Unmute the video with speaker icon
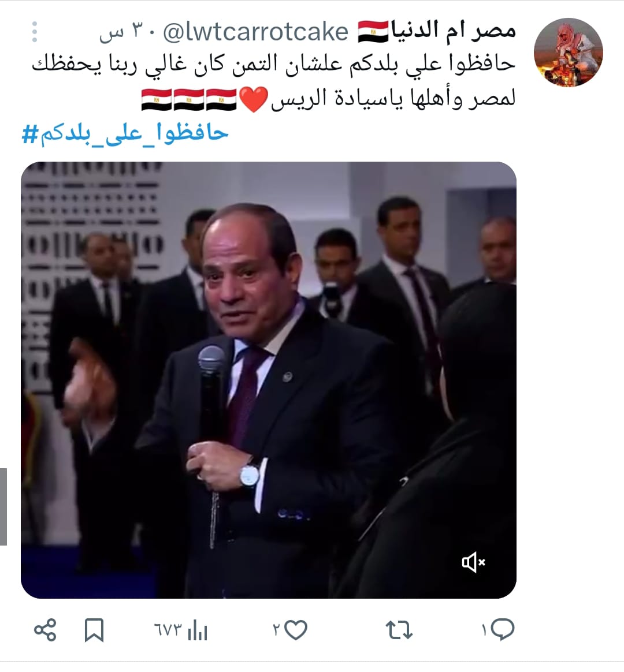This screenshot has height=672, width=624. pos(473,562)
